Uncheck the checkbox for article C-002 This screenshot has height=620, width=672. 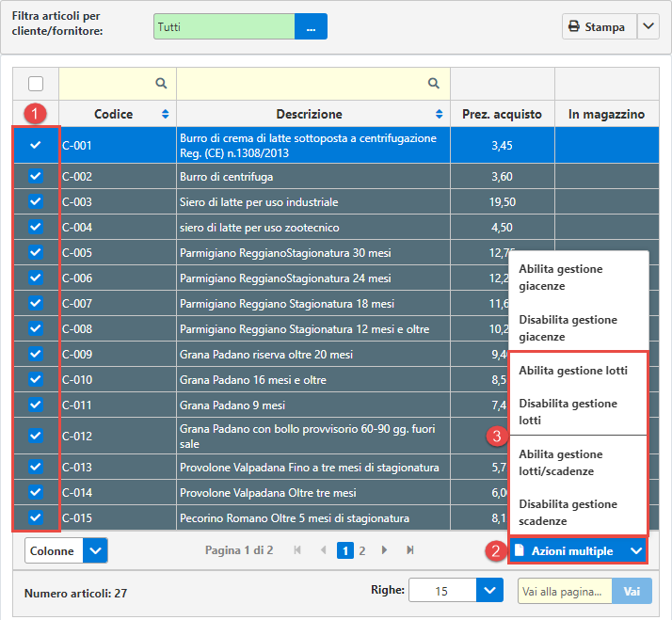coord(36,176)
